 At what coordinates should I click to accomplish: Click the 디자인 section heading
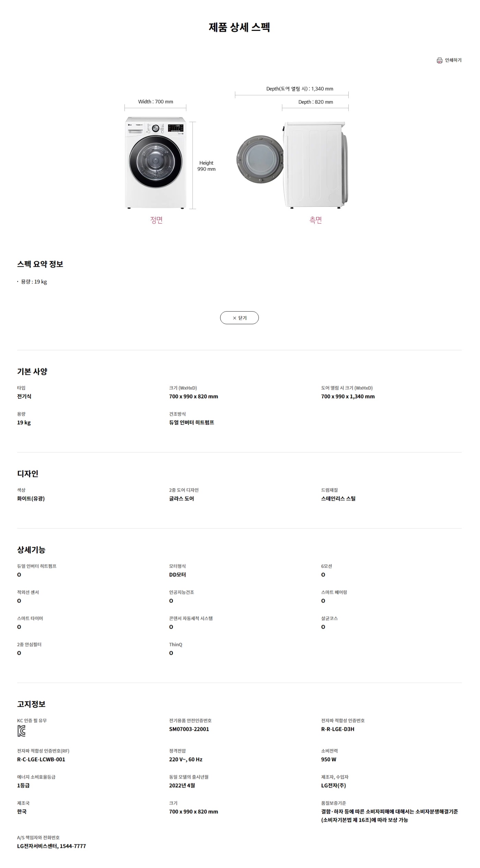tap(28, 473)
